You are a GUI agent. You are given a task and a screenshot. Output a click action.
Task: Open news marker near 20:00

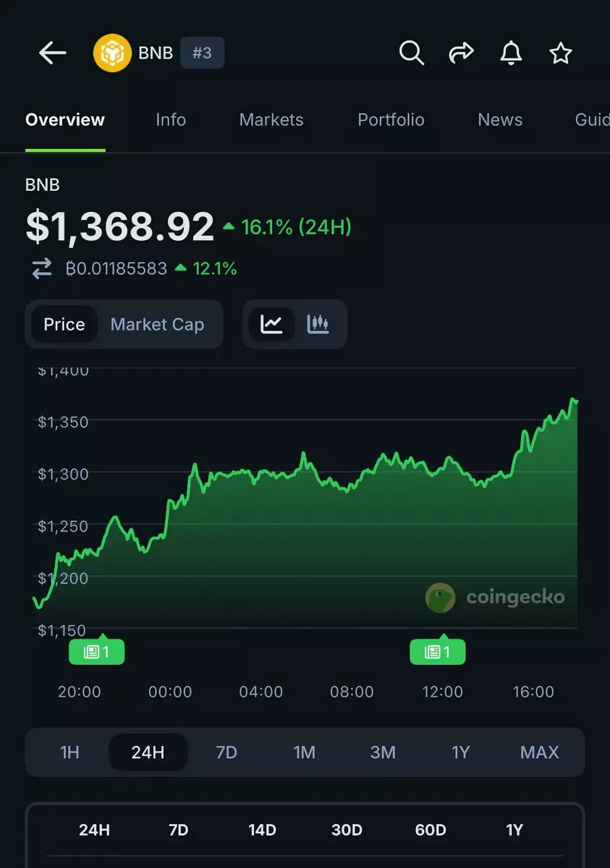coord(96,652)
